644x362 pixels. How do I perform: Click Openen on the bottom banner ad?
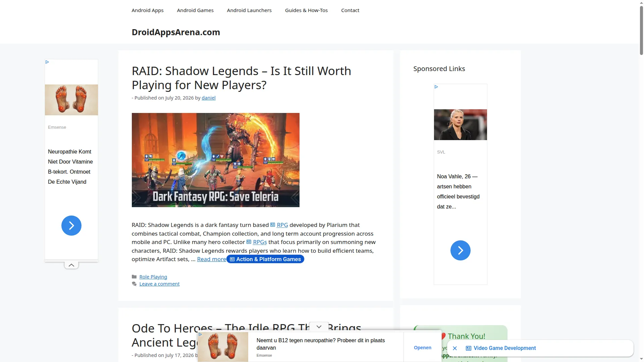pyautogui.click(x=422, y=348)
